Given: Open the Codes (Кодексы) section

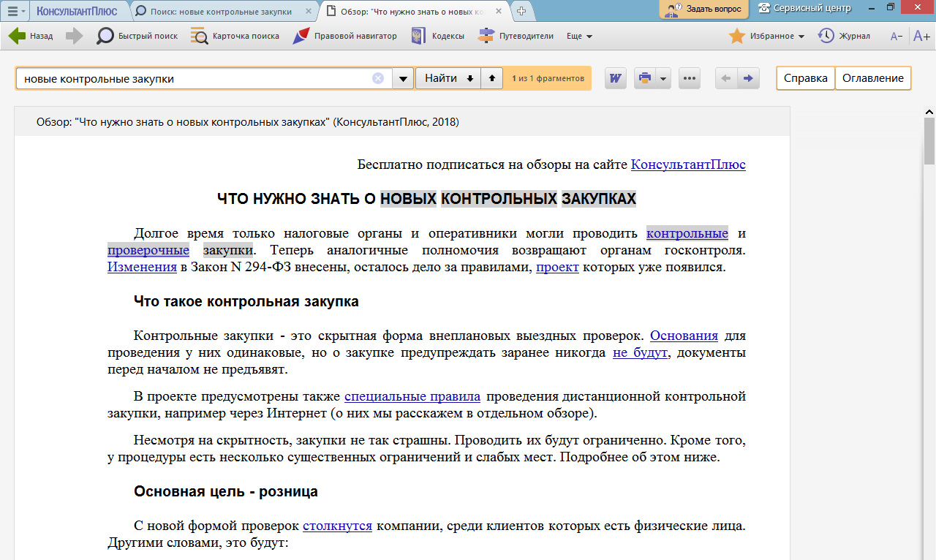Looking at the screenshot, I should coord(418,36).
